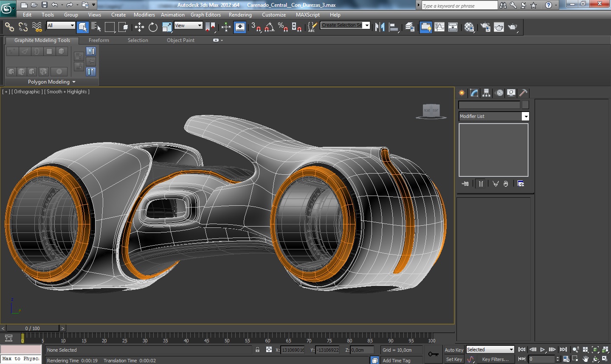Open the Mirror tool
Viewport: 611px width, 364px height.
click(x=380, y=28)
